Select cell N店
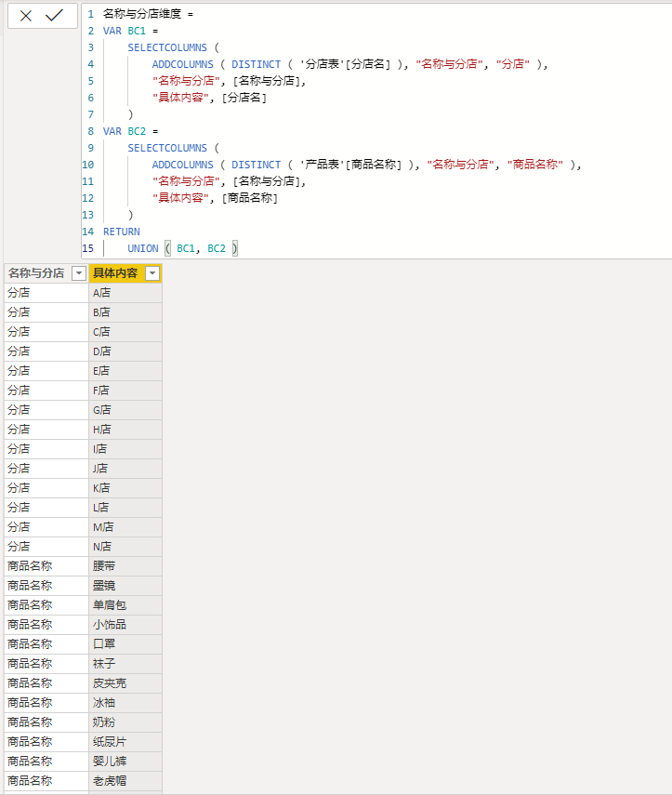Image resolution: width=672 pixels, height=795 pixels. tap(125, 547)
